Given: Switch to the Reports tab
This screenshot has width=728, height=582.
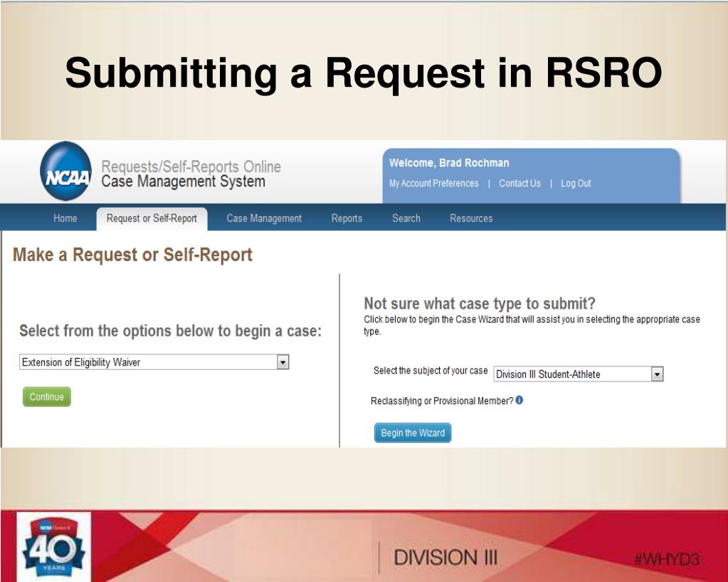Looking at the screenshot, I should pyautogui.click(x=347, y=218).
